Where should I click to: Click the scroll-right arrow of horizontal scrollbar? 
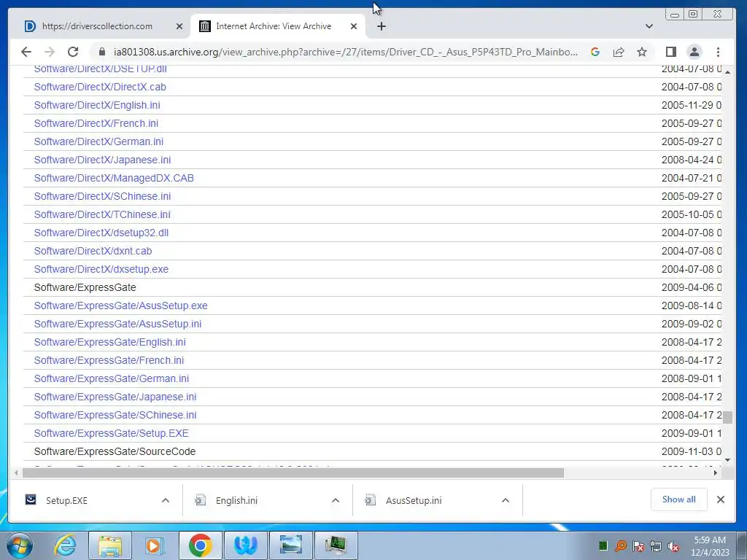coord(715,472)
